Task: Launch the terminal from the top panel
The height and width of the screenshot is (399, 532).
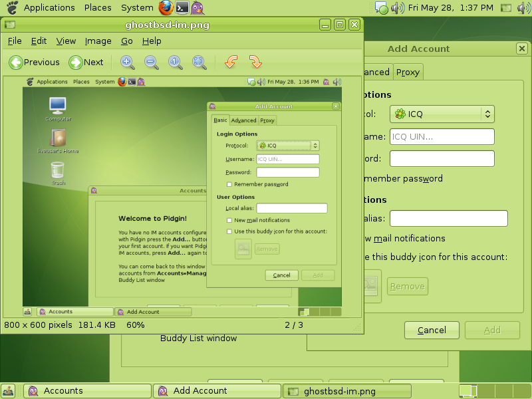Action: point(182,7)
